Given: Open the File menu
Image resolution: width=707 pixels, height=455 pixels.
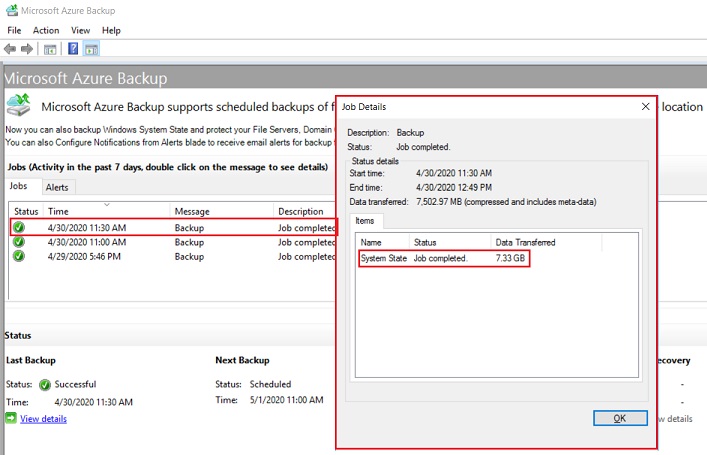Looking at the screenshot, I should tap(14, 30).
